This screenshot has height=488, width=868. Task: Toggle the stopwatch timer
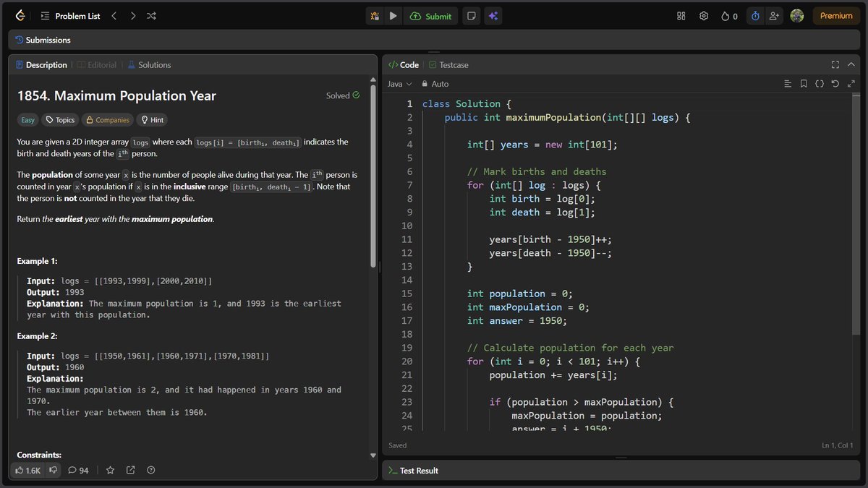pos(755,16)
